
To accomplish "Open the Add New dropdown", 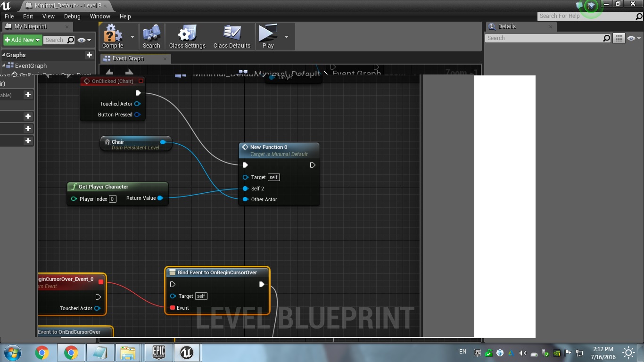I will pos(23,40).
